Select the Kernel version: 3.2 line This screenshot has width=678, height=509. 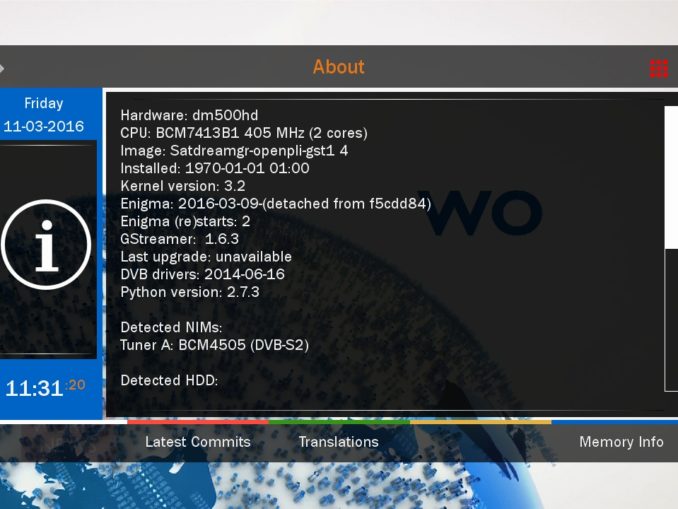(x=183, y=186)
